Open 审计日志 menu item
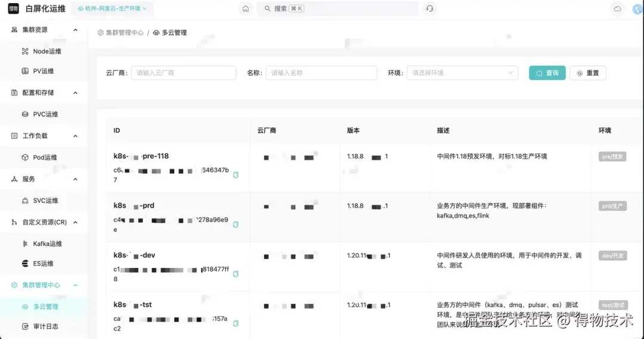 tap(44, 326)
